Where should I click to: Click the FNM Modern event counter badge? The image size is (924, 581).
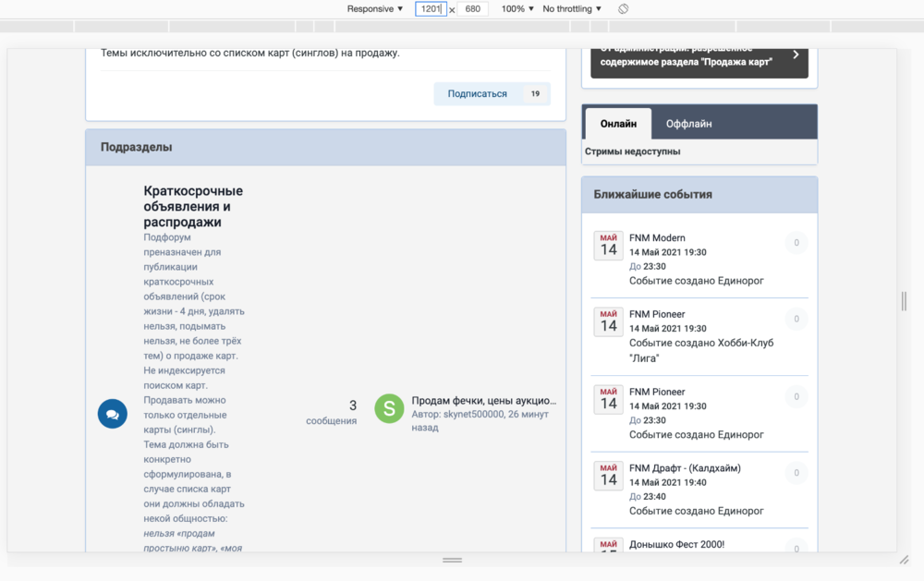[x=796, y=243]
